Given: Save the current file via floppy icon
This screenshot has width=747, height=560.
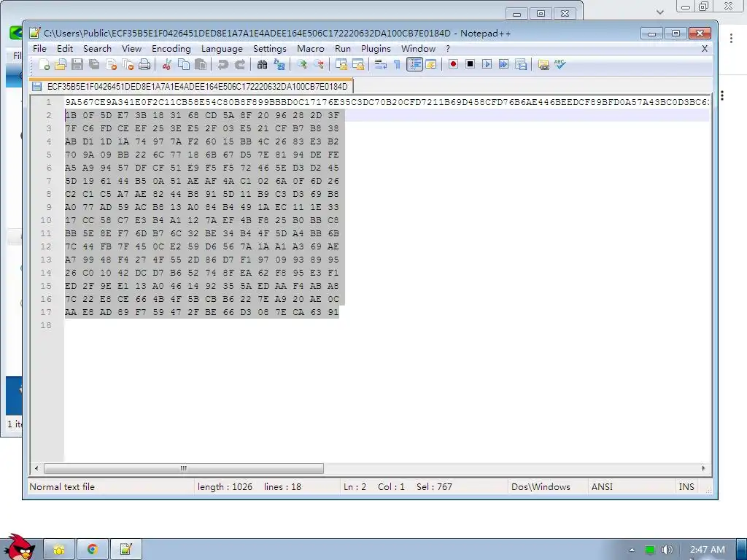Looking at the screenshot, I should point(77,64).
